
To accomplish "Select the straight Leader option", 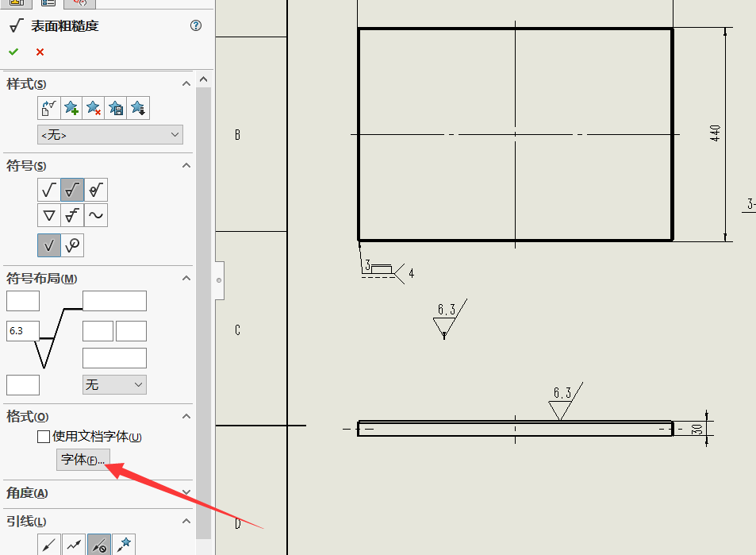I will (x=49, y=545).
